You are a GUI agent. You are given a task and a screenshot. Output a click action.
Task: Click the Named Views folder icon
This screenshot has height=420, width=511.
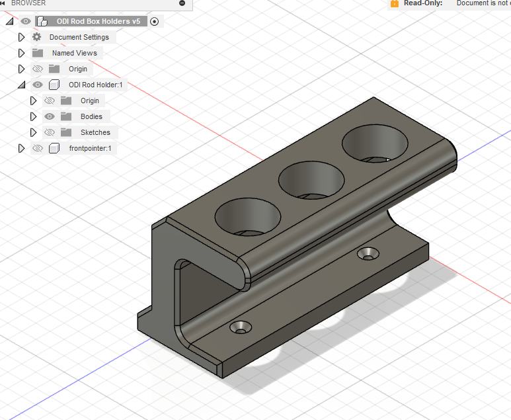(38, 53)
